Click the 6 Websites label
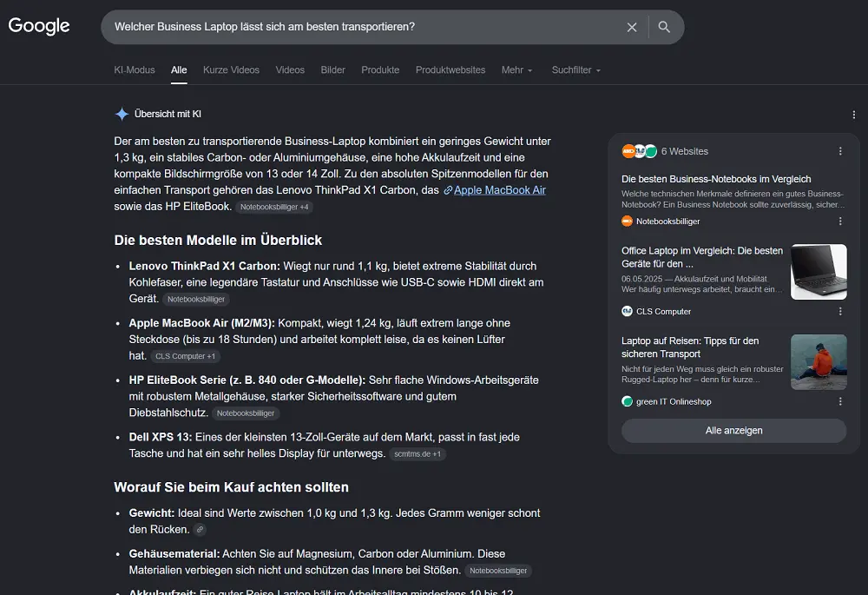The height and width of the screenshot is (595, 868). pyautogui.click(x=685, y=151)
